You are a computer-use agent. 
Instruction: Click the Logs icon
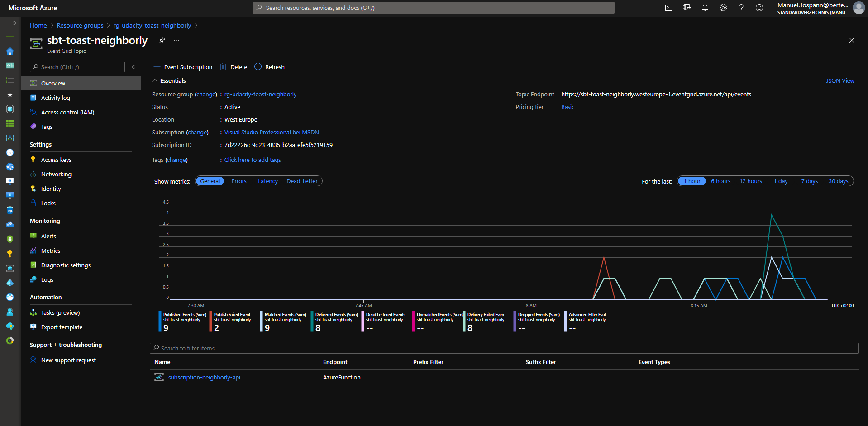click(33, 279)
